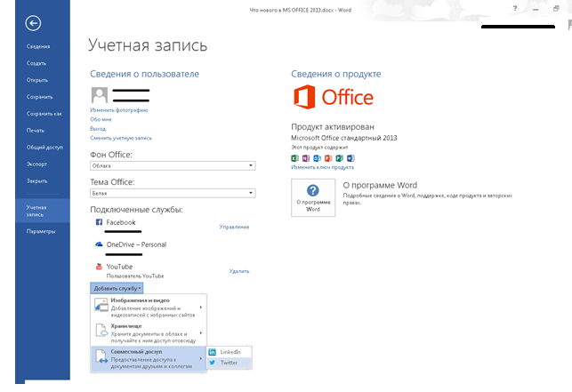572x392 pixels.
Task: Click the Facebook service name
Action: coord(121,222)
